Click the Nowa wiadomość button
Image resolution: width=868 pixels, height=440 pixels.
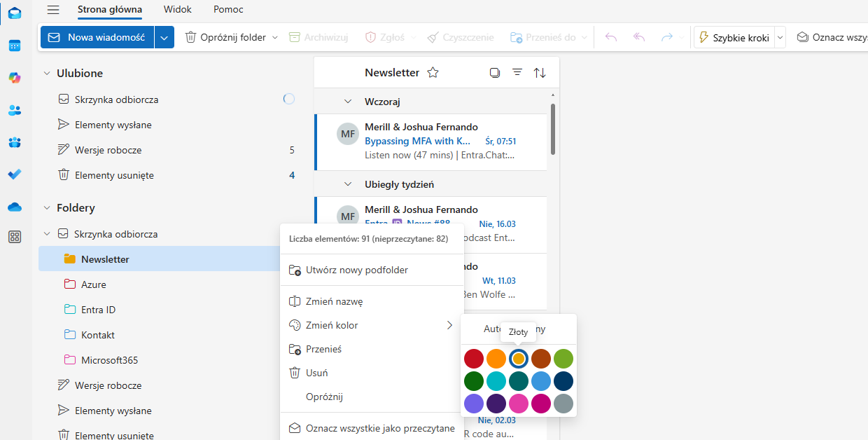(x=97, y=38)
